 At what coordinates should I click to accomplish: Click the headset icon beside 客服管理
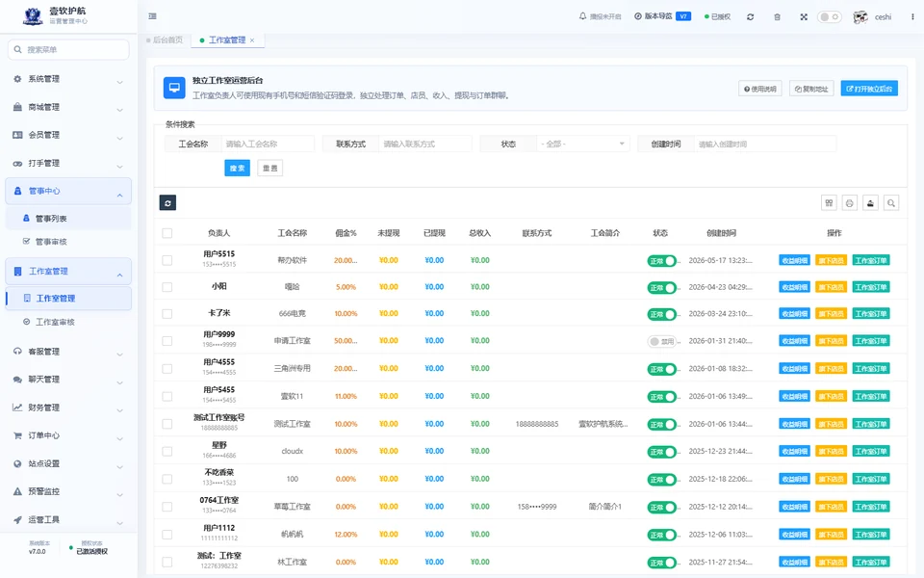pyautogui.click(x=17, y=351)
